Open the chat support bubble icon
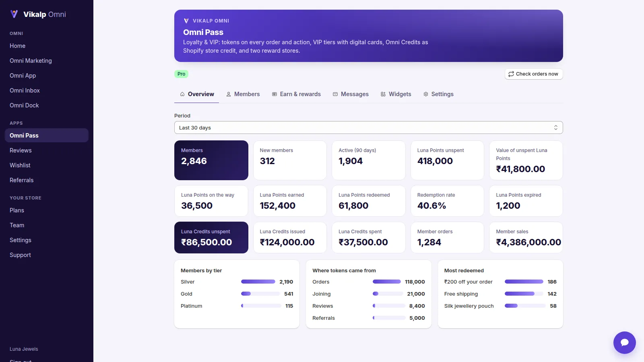Viewport: 644px width, 362px height. click(x=624, y=342)
